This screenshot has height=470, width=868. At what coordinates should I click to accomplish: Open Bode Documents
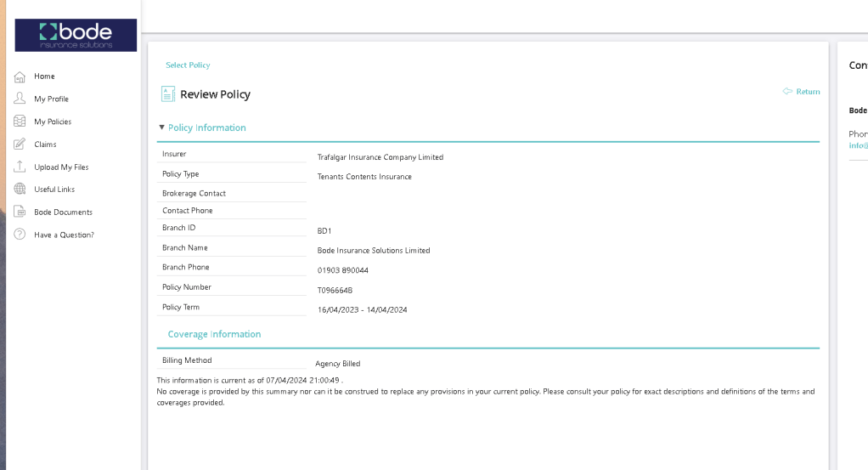pyautogui.click(x=63, y=212)
